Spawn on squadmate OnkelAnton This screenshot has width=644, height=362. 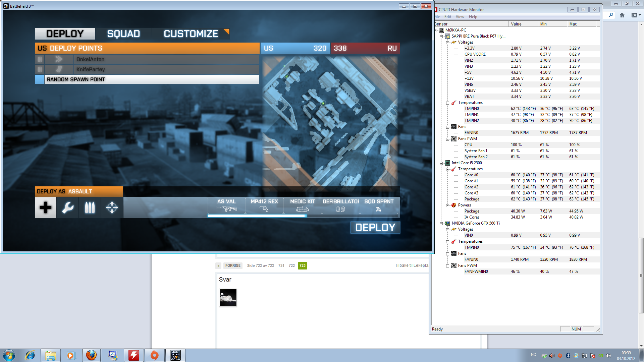[x=147, y=59]
